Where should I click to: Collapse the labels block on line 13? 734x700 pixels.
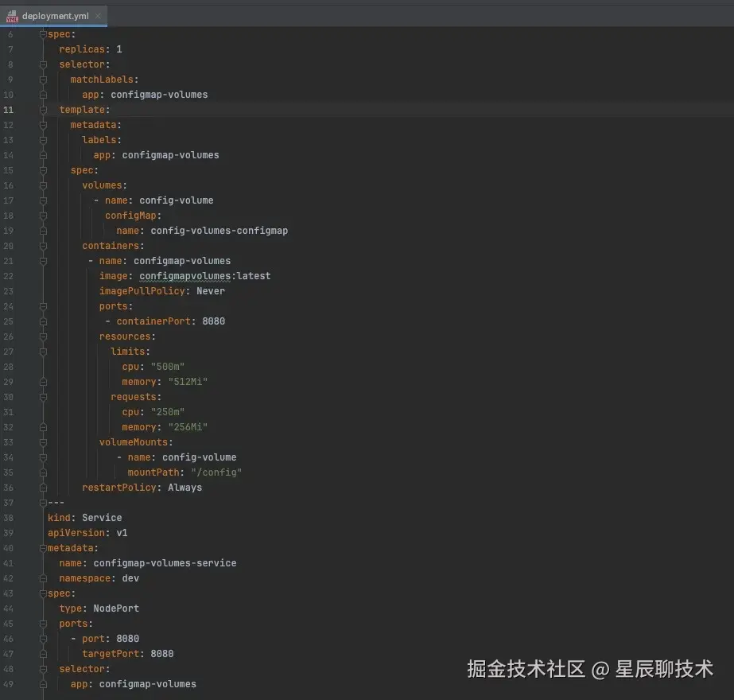coord(43,140)
